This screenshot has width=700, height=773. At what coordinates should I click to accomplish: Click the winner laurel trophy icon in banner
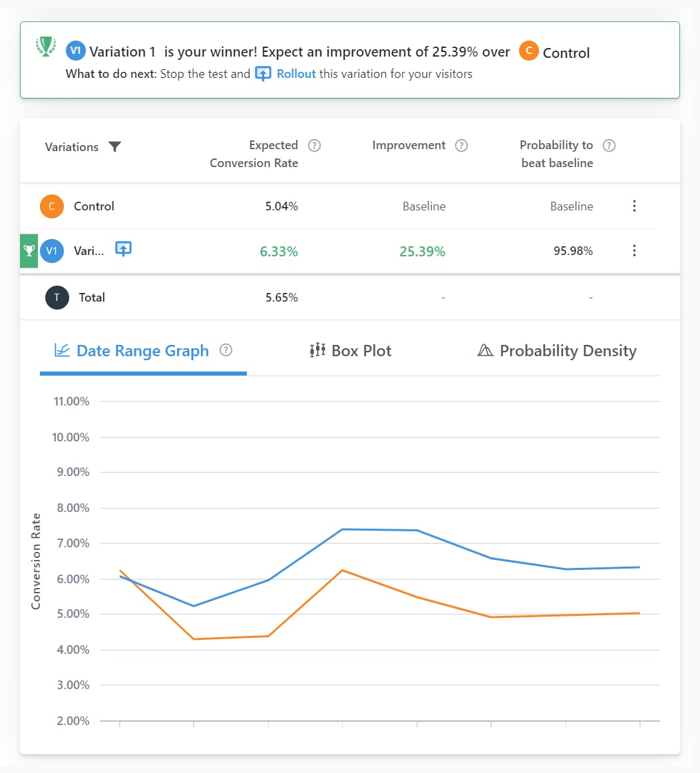pyautogui.click(x=45, y=47)
